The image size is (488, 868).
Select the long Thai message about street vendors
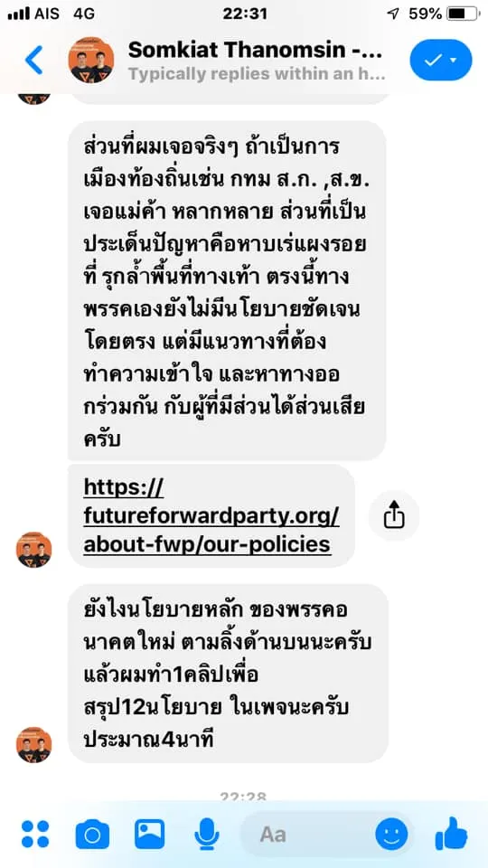[x=226, y=290]
